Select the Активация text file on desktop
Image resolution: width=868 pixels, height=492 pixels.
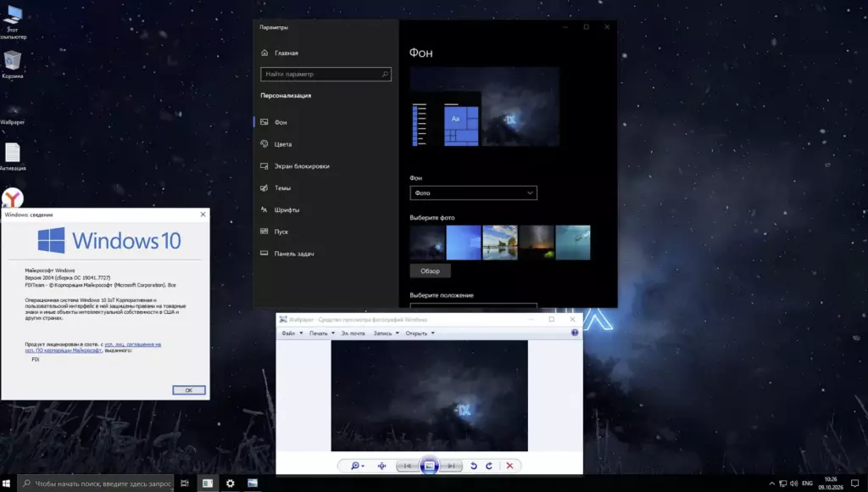13,157
